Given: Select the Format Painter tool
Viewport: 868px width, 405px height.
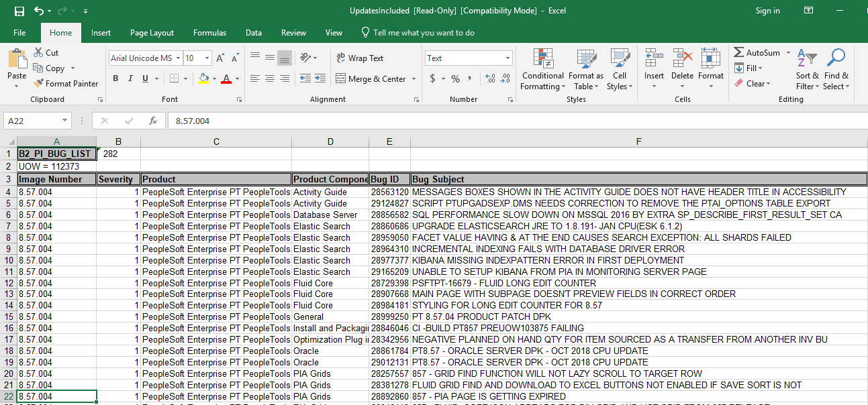Looking at the screenshot, I should [66, 84].
